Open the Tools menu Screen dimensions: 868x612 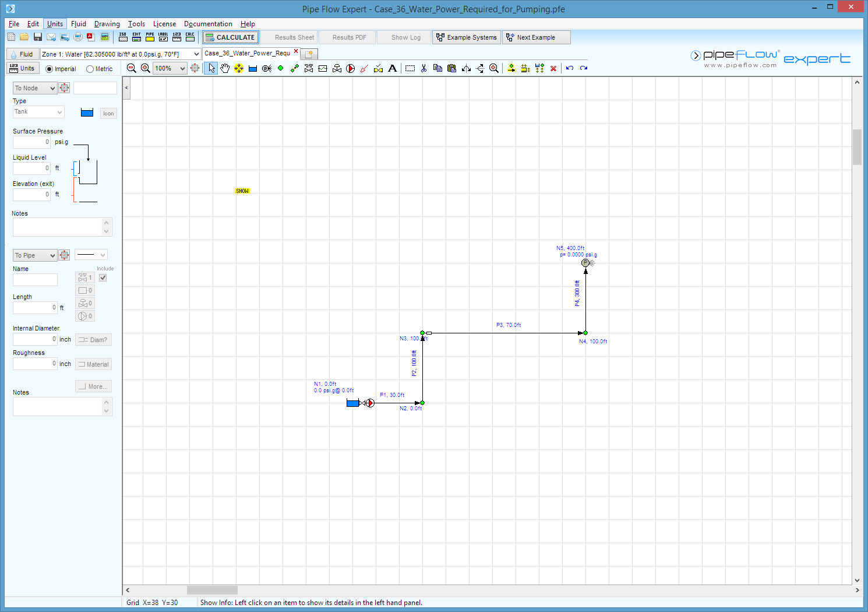[136, 24]
